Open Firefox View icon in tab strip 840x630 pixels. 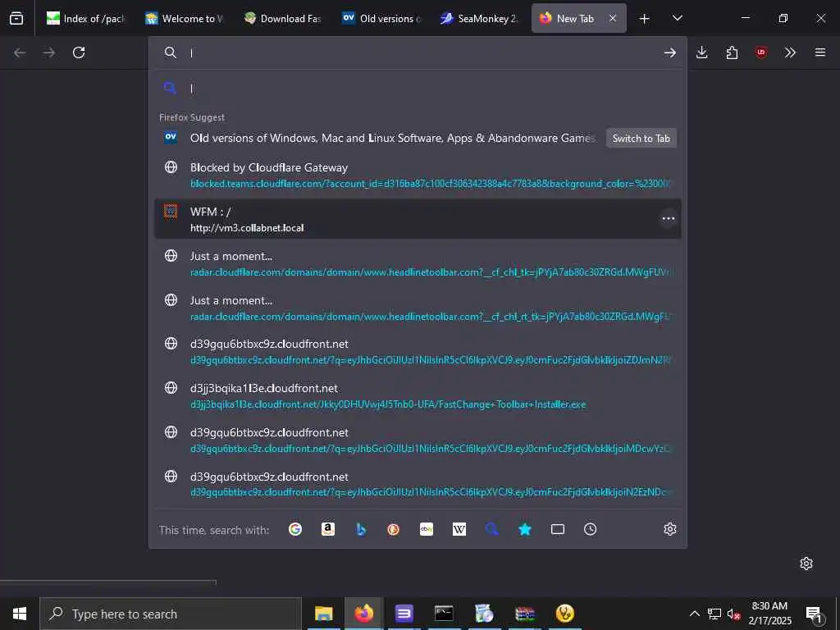click(16, 18)
